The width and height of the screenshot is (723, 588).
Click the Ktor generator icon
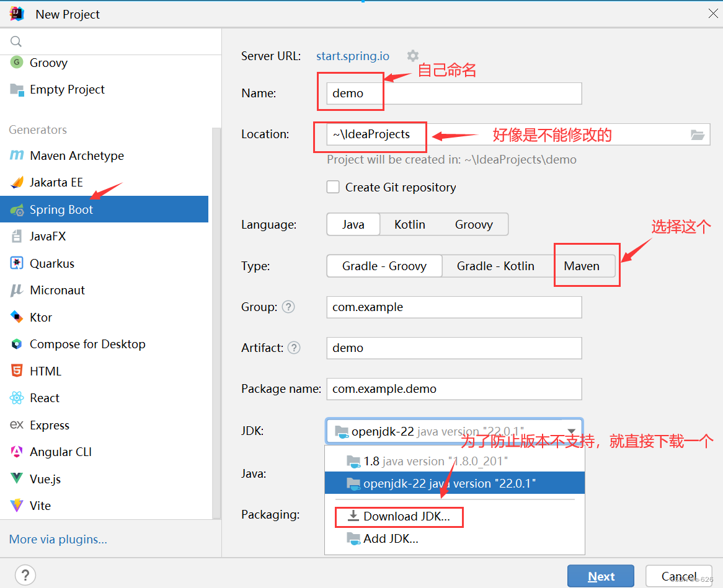[x=17, y=317]
